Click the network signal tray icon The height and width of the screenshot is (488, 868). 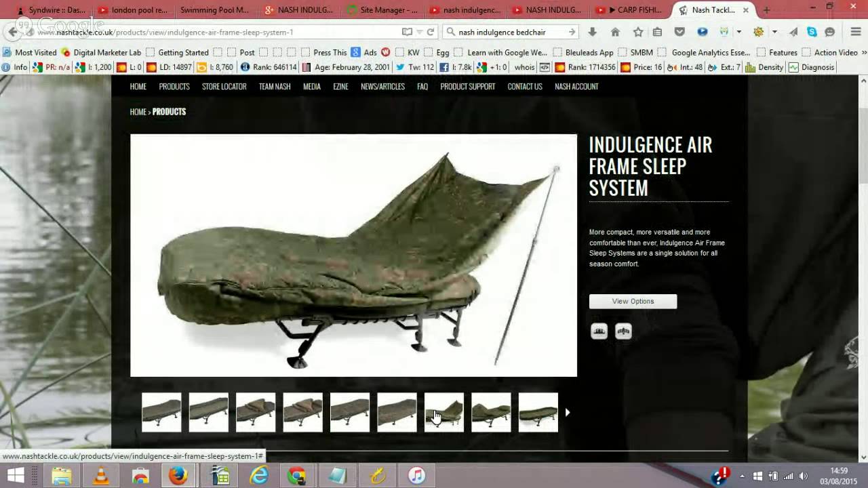(x=788, y=476)
